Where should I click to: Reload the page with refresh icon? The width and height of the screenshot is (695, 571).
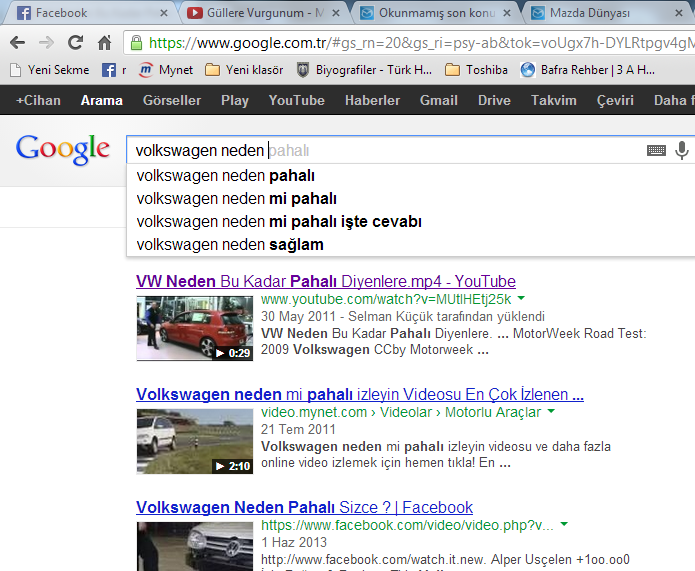click(x=75, y=43)
